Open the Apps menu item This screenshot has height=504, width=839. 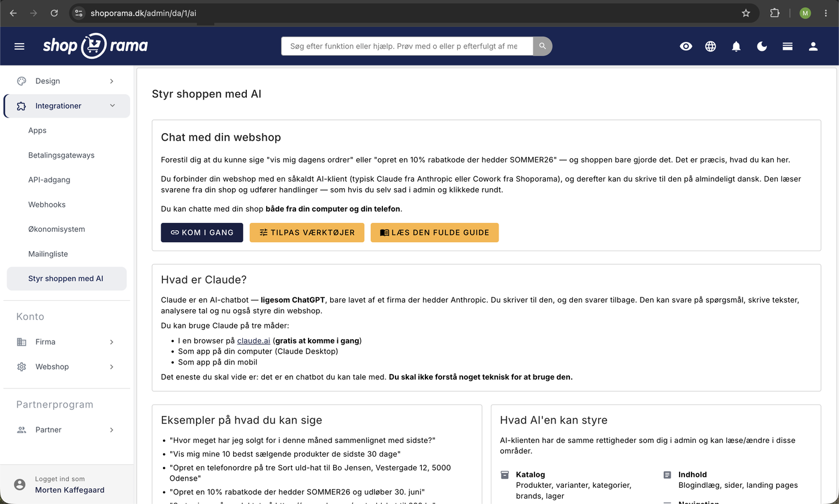37,131
